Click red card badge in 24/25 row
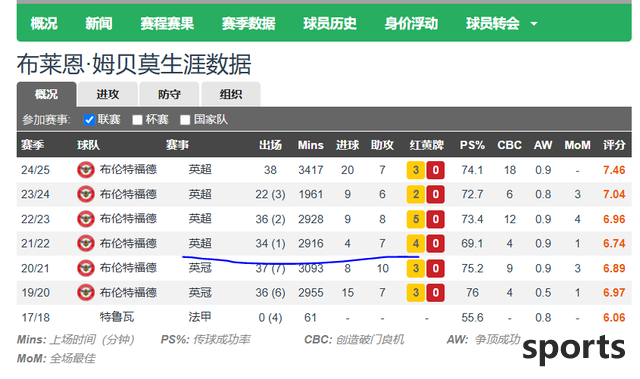The image size is (640, 379). point(436,170)
